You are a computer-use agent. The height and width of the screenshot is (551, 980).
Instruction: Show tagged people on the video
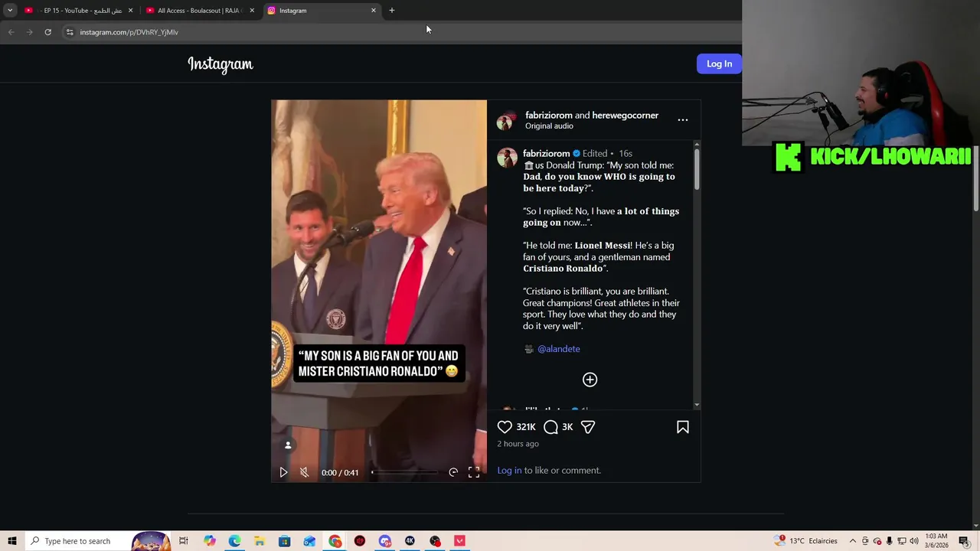(x=288, y=445)
